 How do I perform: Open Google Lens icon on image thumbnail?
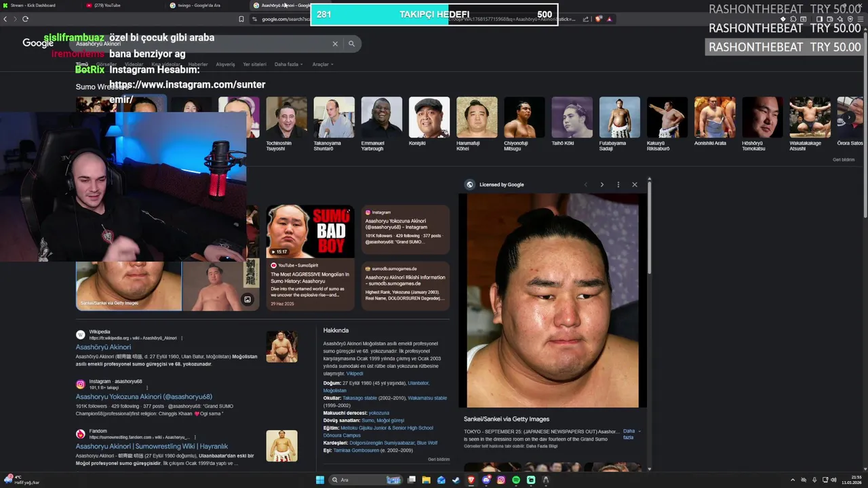point(248,299)
